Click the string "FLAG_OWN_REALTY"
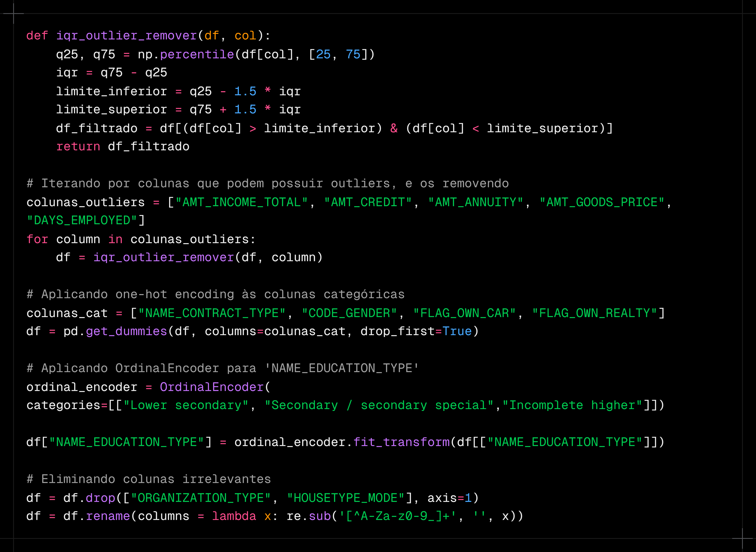Image resolution: width=756 pixels, height=552 pixels. coord(594,313)
